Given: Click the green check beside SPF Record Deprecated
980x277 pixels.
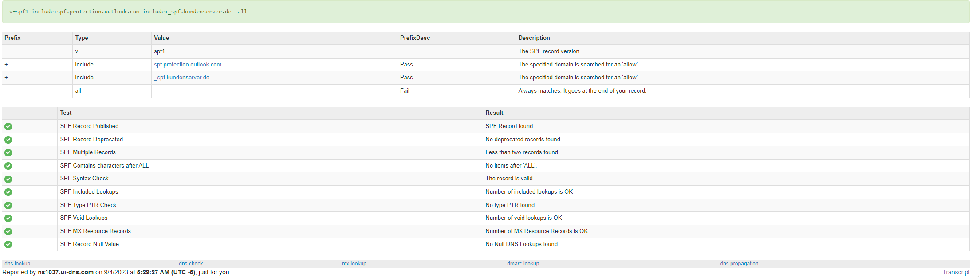Looking at the screenshot, I should (8, 140).
